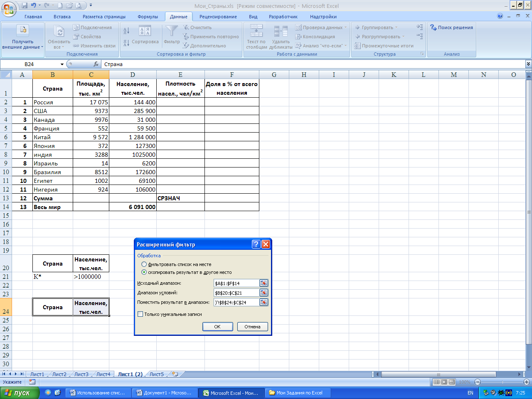Click Отмена in filter dialog
The width and height of the screenshot is (532, 399).
252,327
